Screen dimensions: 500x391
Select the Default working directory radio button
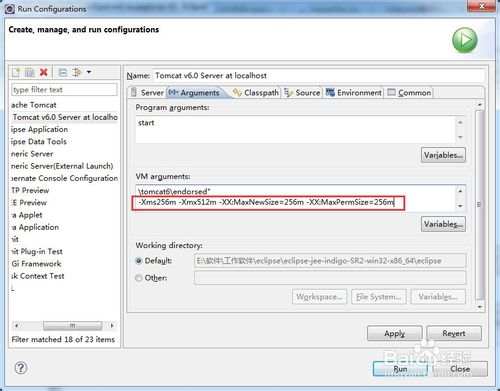point(139,261)
